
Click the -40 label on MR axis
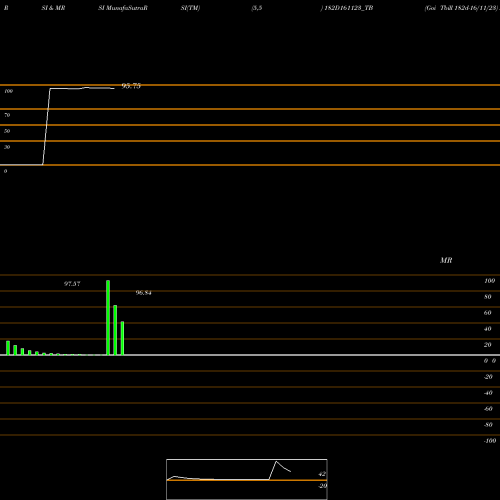[x=488, y=393]
